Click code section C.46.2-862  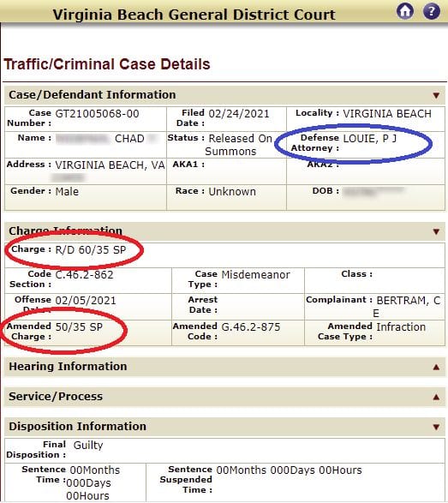(x=84, y=275)
